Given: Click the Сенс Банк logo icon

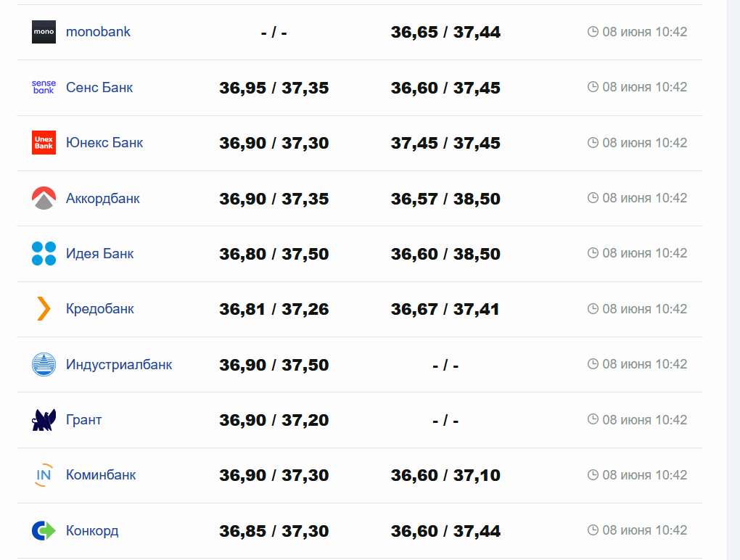Looking at the screenshot, I should [44, 87].
